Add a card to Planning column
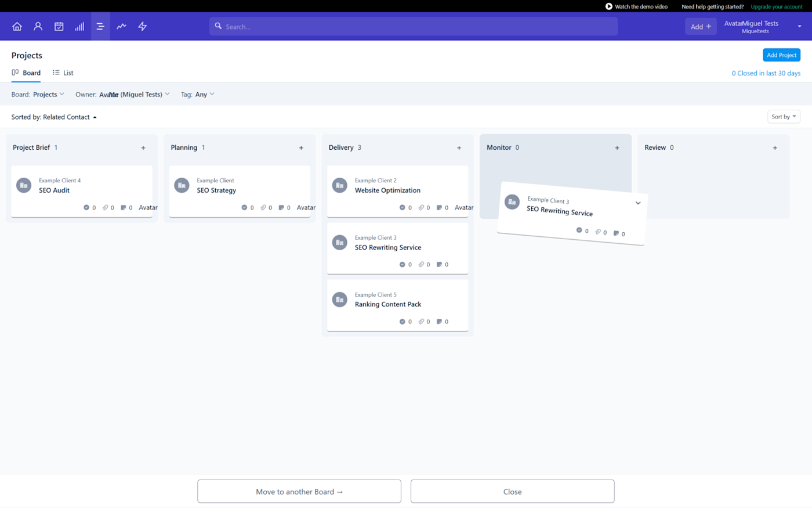This screenshot has width=812, height=508. pos(301,148)
